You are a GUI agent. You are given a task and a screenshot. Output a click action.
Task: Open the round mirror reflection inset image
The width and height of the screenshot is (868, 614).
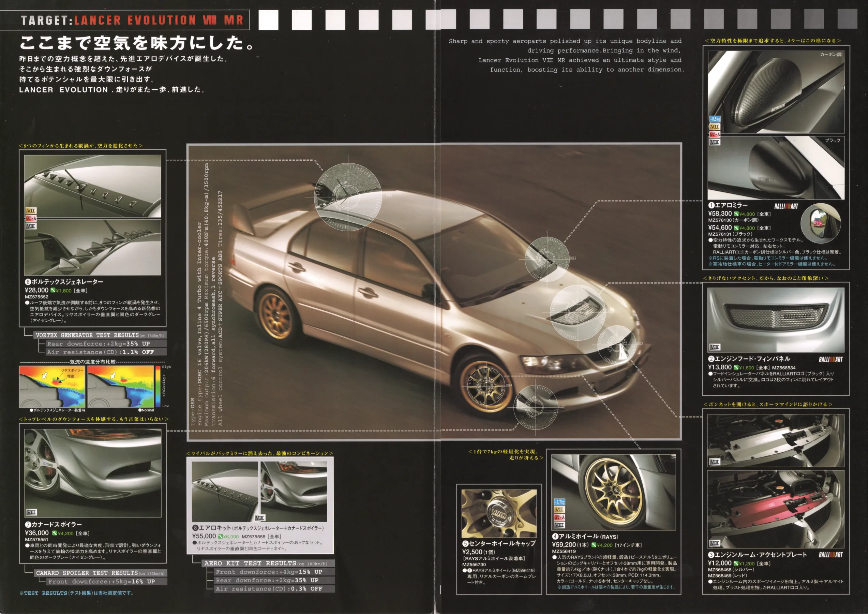click(821, 223)
